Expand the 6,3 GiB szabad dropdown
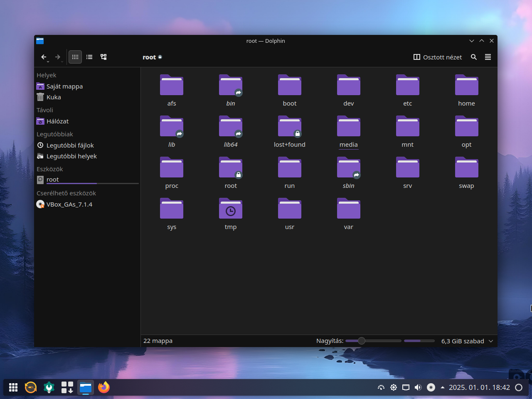The image size is (532, 399). [x=491, y=341]
